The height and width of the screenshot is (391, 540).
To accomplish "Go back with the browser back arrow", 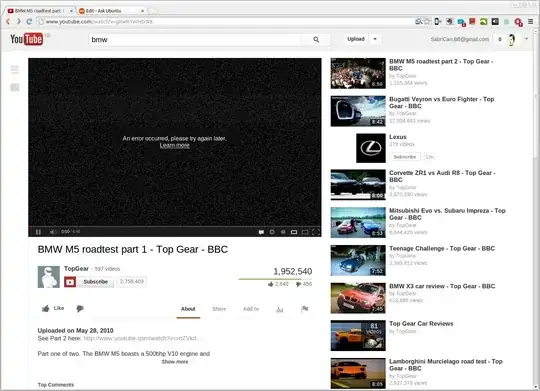I will pos(8,21).
